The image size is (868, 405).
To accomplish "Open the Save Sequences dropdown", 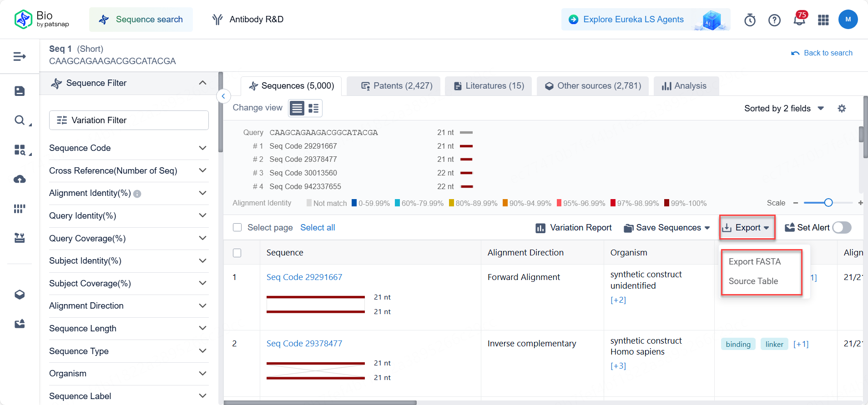I will (x=667, y=228).
